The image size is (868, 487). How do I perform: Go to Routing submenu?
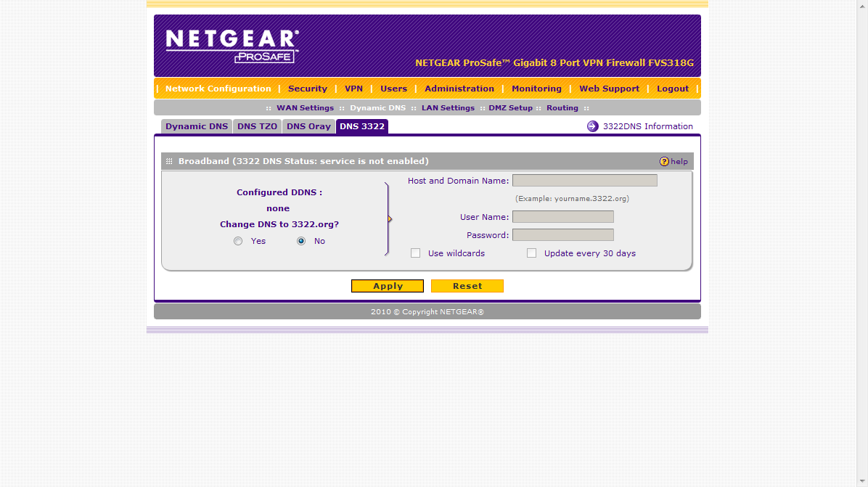tap(562, 108)
